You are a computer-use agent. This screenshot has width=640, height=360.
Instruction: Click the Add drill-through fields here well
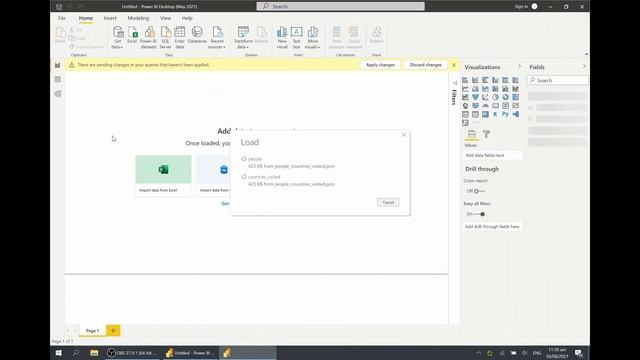pyautogui.click(x=492, y=227)
